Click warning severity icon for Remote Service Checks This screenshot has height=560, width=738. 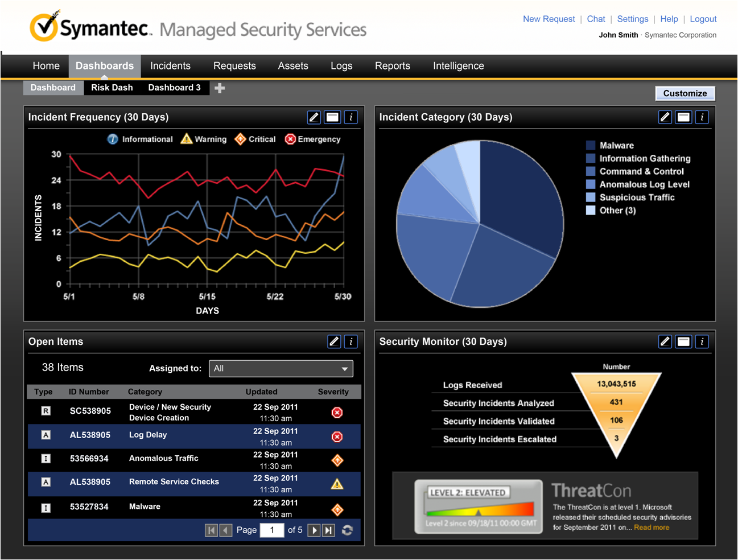[337, 484]
